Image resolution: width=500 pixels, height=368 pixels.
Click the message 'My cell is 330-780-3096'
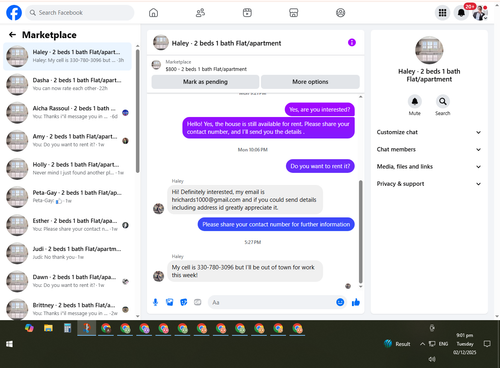tap(245, 271)
